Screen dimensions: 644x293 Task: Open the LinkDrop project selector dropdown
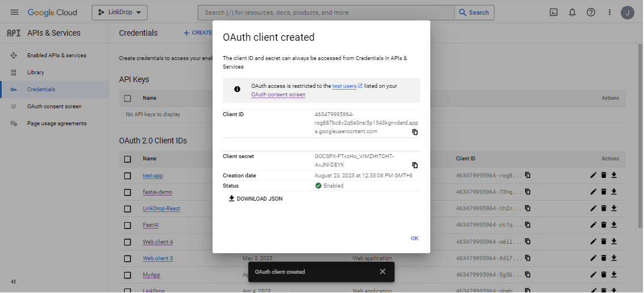tap(120, 12)
